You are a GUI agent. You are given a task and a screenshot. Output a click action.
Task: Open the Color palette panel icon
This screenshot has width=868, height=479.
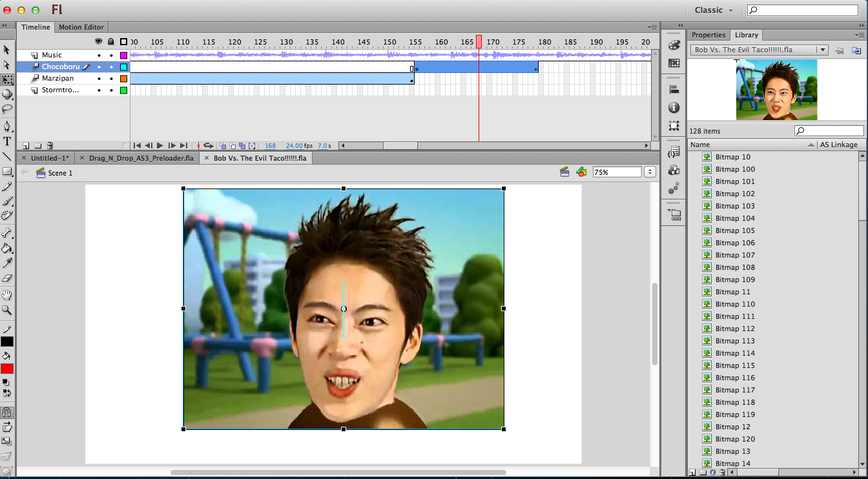click(x=674, y=45)
